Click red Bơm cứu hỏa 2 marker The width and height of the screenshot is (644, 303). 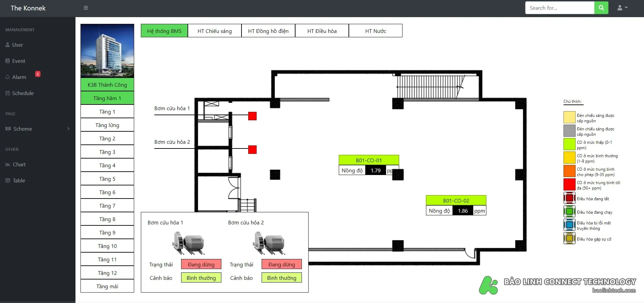point(252,149)
